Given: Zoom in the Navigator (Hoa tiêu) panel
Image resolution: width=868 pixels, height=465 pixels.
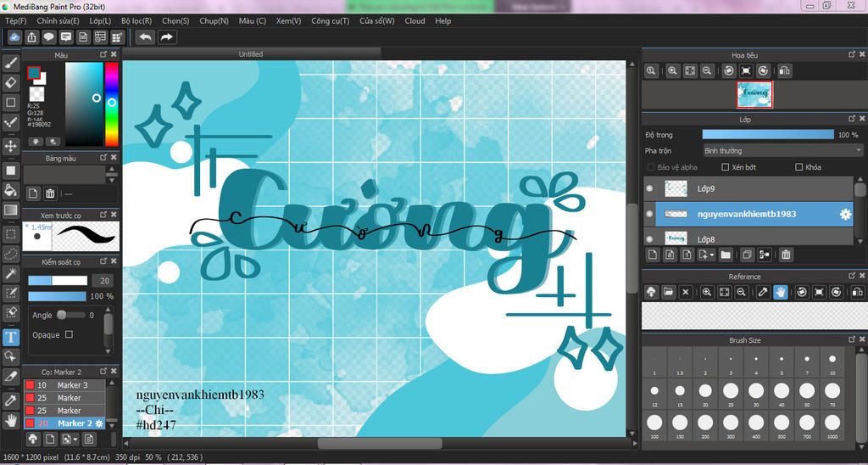Looking at the screenshot, I should coord(672,71).
